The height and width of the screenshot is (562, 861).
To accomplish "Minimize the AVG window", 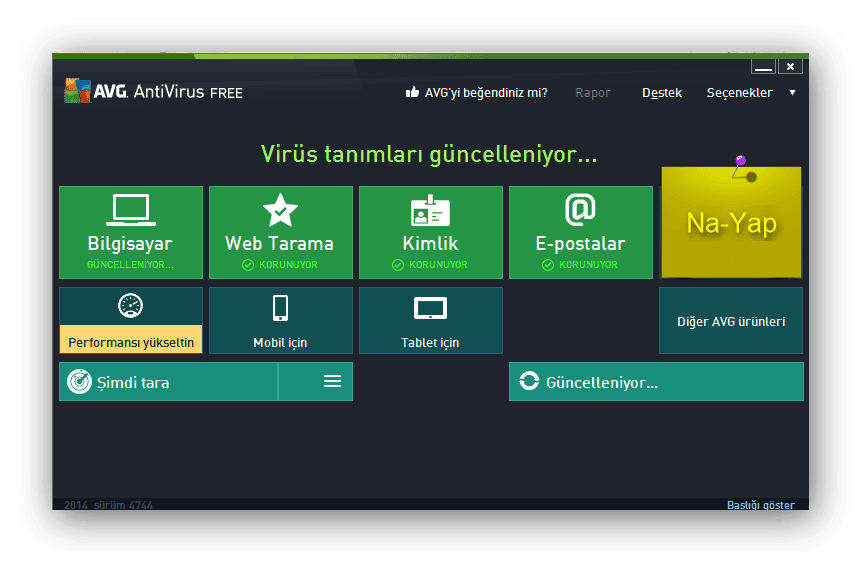I will (763, 66).
